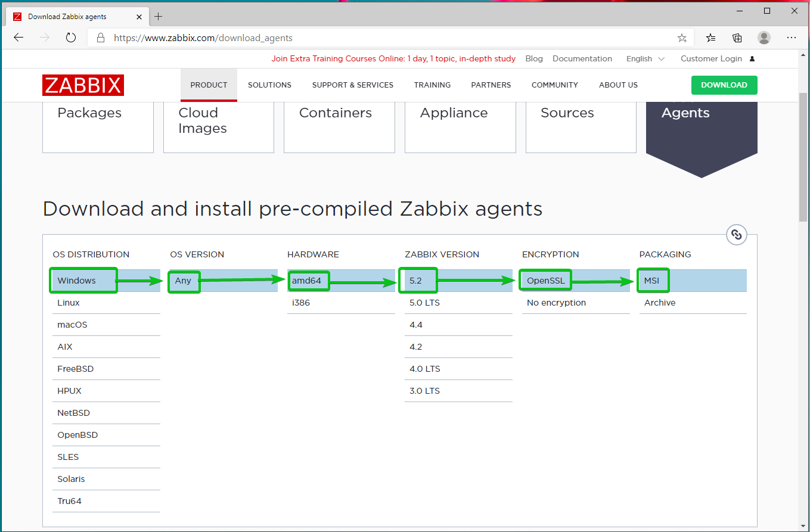Screen dimensions: 810x532
Task: Click the Zabbix logo
Action: click(x=83, y=85)
